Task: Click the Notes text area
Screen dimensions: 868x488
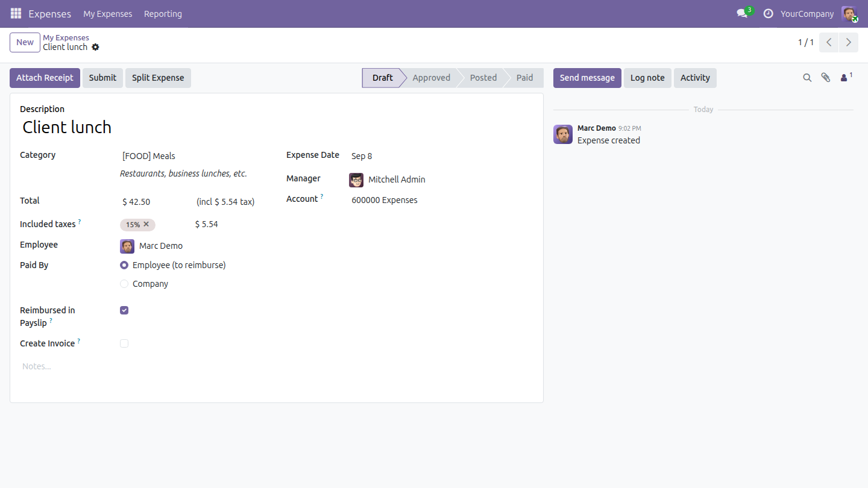Action: pyautogui.click(x=277, y=366)
